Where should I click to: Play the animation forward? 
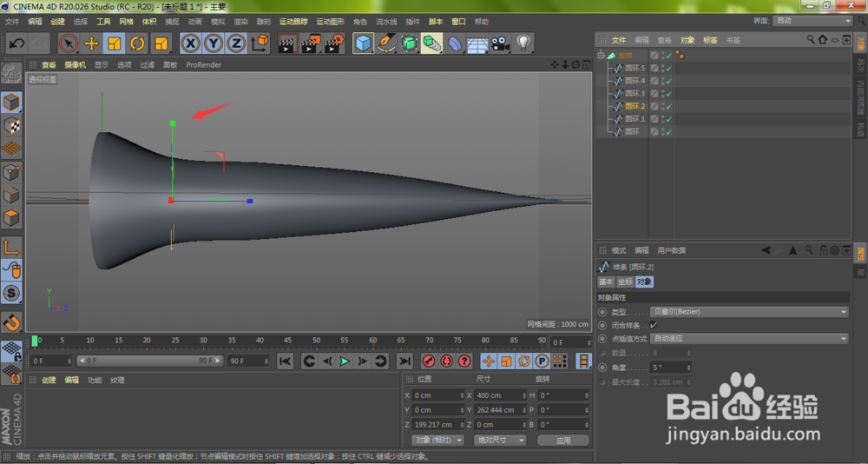coord(345,361)
